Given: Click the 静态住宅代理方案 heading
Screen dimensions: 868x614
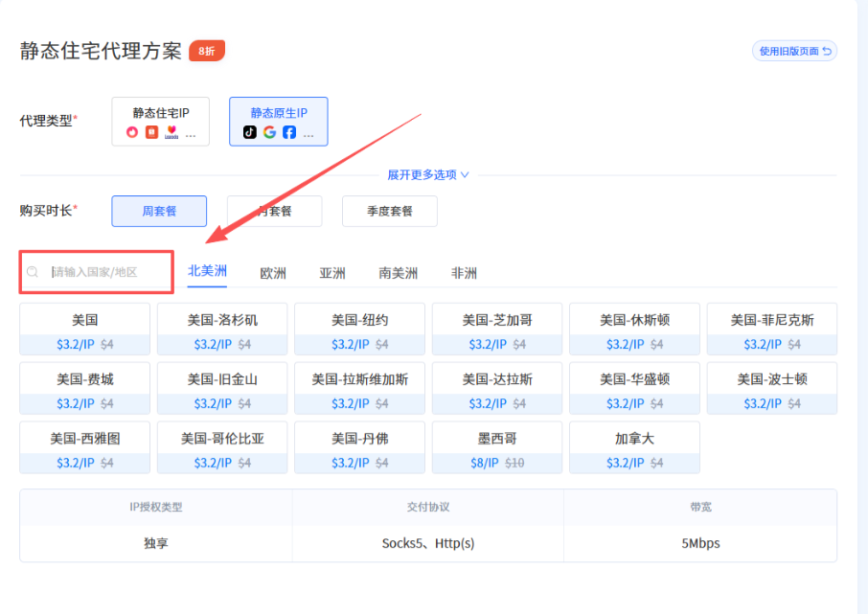Looking at the screenshot, I should pyautogui.click(x=101, y=51).
